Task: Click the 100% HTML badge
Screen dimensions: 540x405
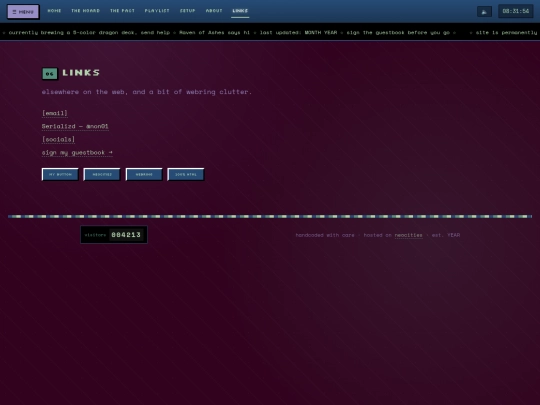Action: (x=186, y=174)
